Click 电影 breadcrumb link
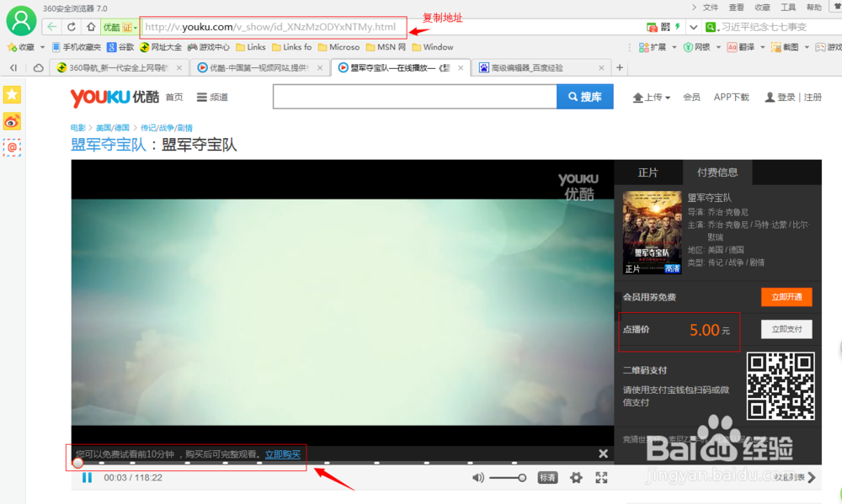The width and height of the screenshot is (842, 504). 77,128
